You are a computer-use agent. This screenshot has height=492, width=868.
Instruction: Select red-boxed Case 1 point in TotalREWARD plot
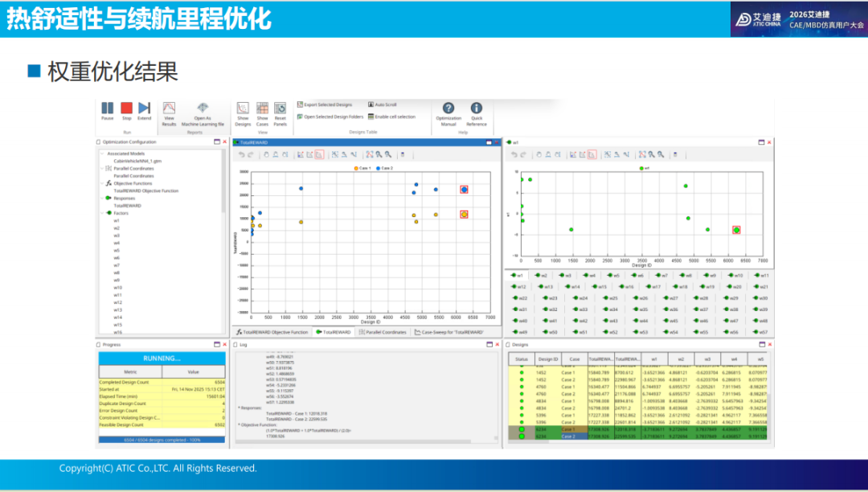(464, 214)
